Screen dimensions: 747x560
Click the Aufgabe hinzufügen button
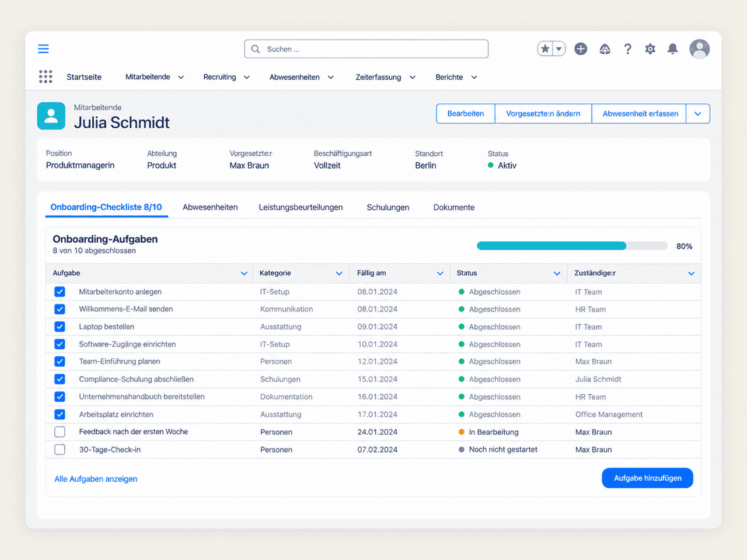coord(648,478)
